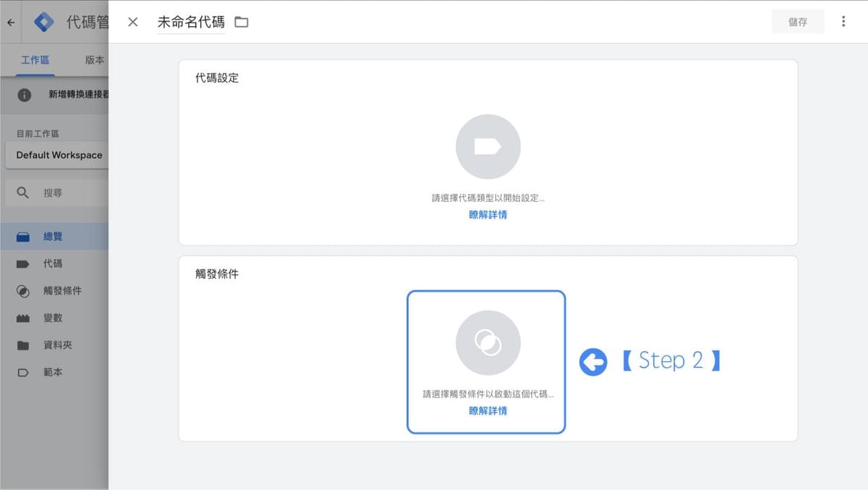Open 瞭解詳情 link under 代碼設定
This screenshot has width=868, height=490.
[488, 214]
